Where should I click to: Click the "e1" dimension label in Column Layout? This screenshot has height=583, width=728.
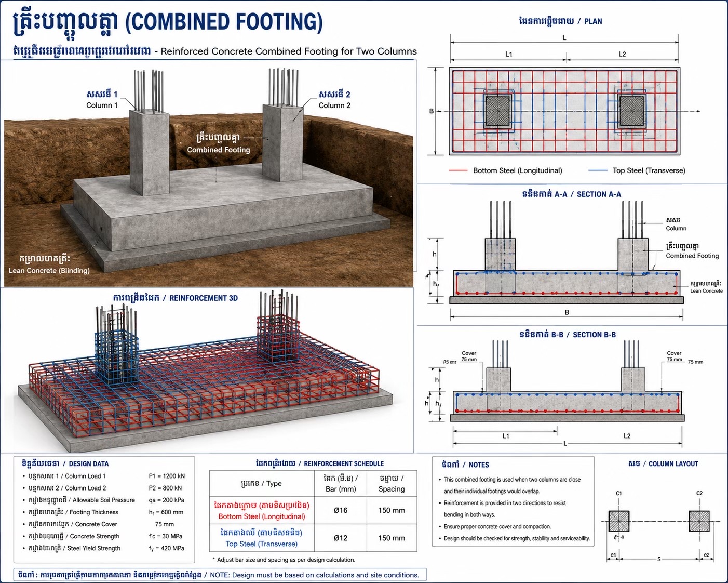[x=613, y=555]
